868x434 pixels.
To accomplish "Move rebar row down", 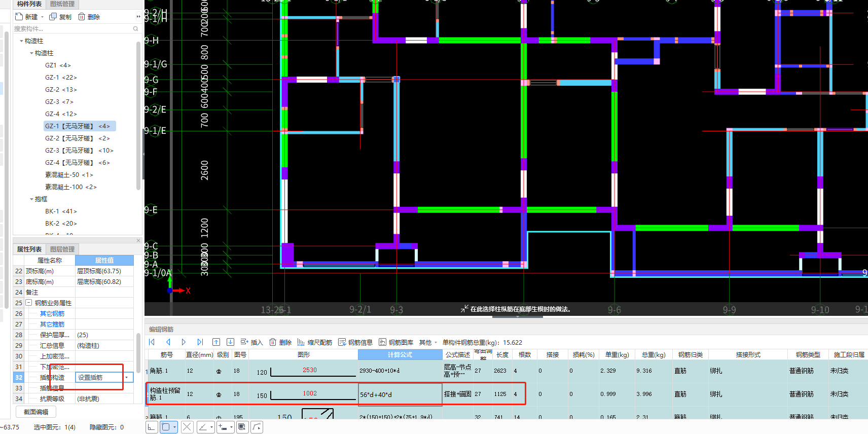I will point(230,342).
